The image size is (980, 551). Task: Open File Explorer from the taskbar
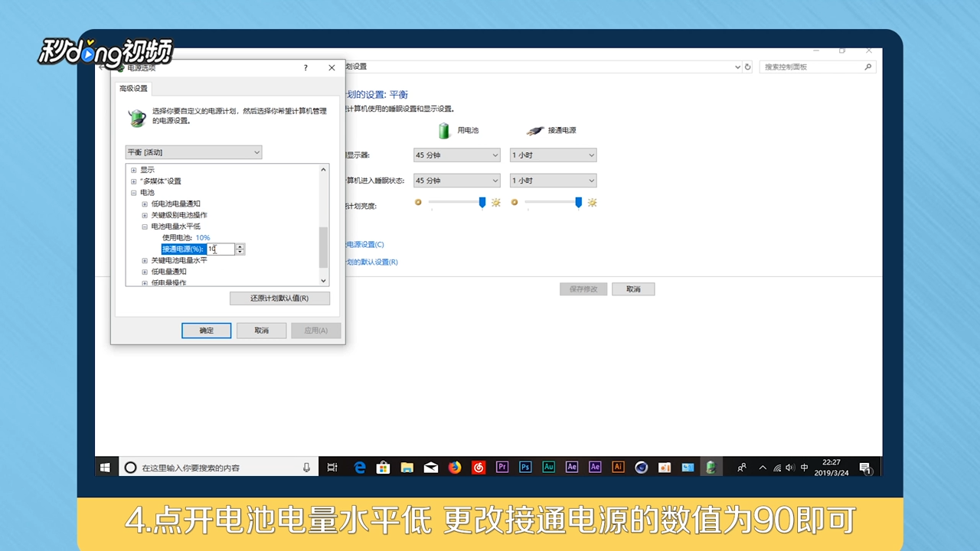pyautogui.click(x=407, y=467)
